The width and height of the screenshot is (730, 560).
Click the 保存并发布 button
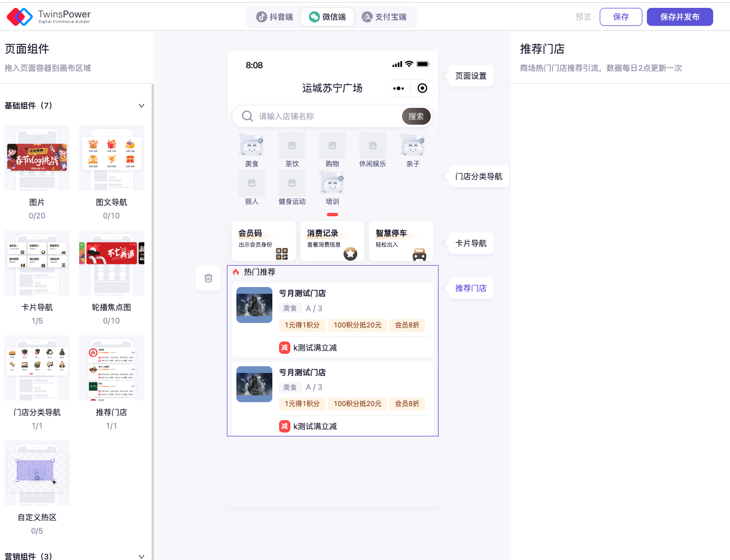click(679, 17)
